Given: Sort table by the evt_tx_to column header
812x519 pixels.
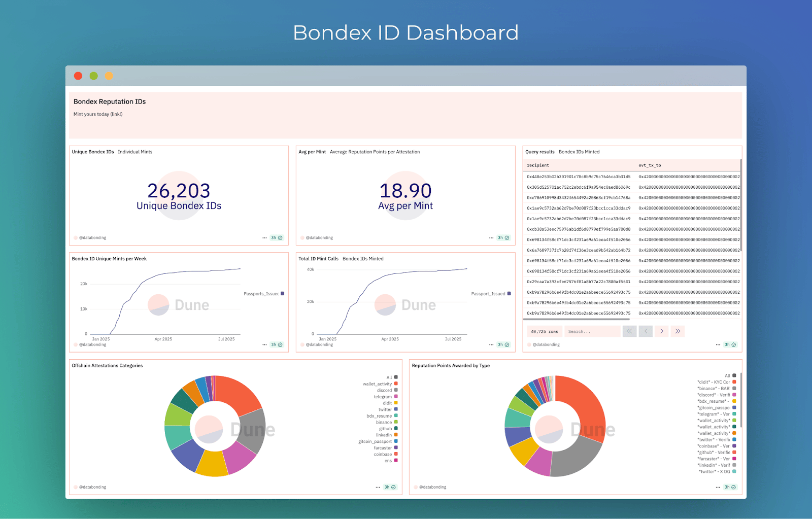Looking at the screenshot, I should click(650, 165).
